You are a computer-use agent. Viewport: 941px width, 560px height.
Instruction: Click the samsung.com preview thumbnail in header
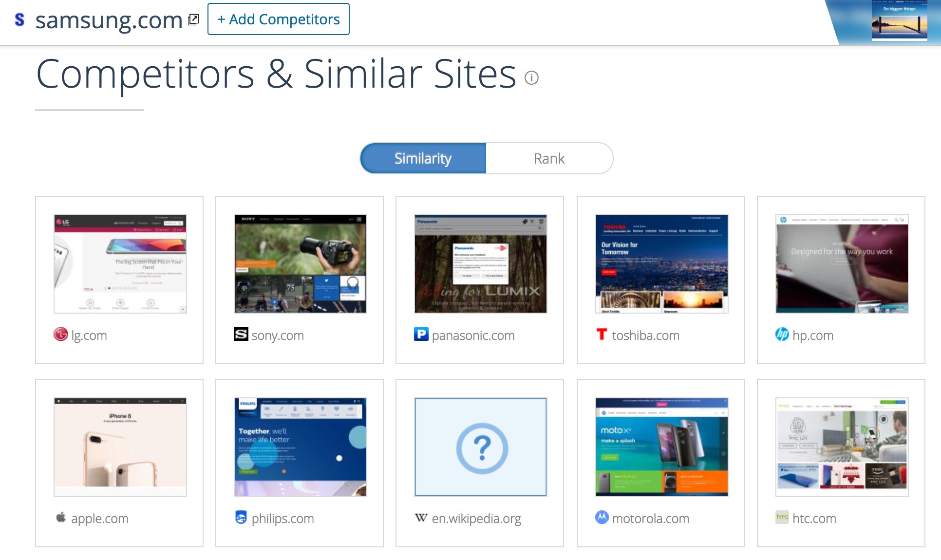[899, 20]
